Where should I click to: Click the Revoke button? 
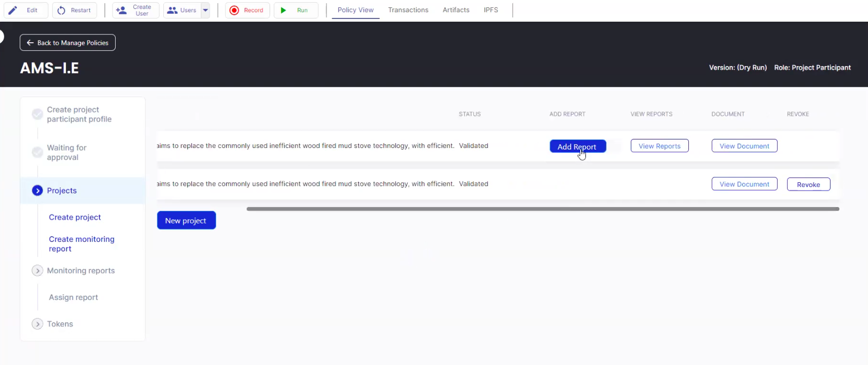click(808, 184)
